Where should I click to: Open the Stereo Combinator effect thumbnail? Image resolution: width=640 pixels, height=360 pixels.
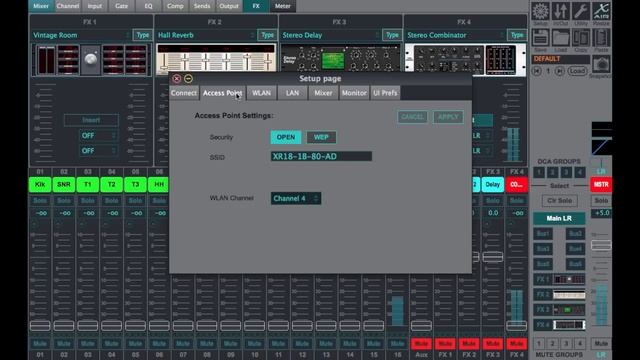point(465,60)
